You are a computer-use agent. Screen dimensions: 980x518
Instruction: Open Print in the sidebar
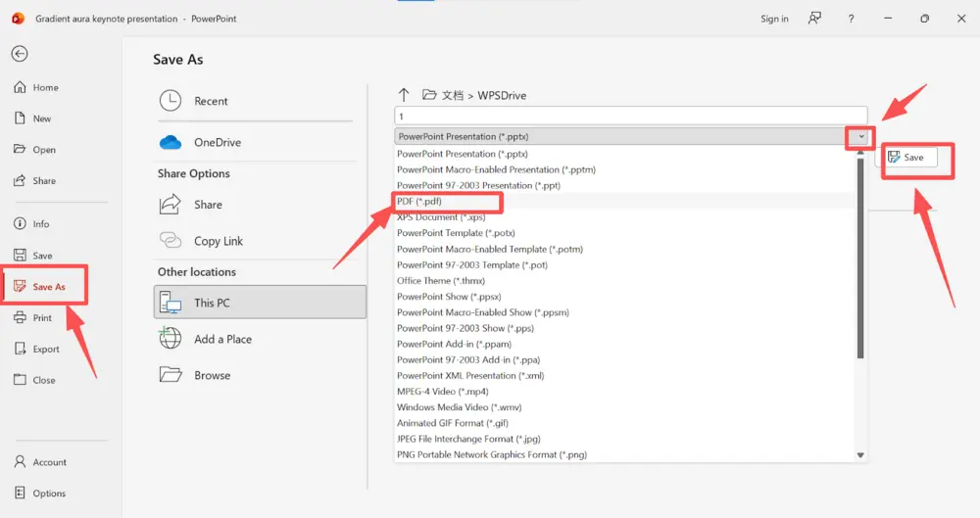click(x=33, y=317)
